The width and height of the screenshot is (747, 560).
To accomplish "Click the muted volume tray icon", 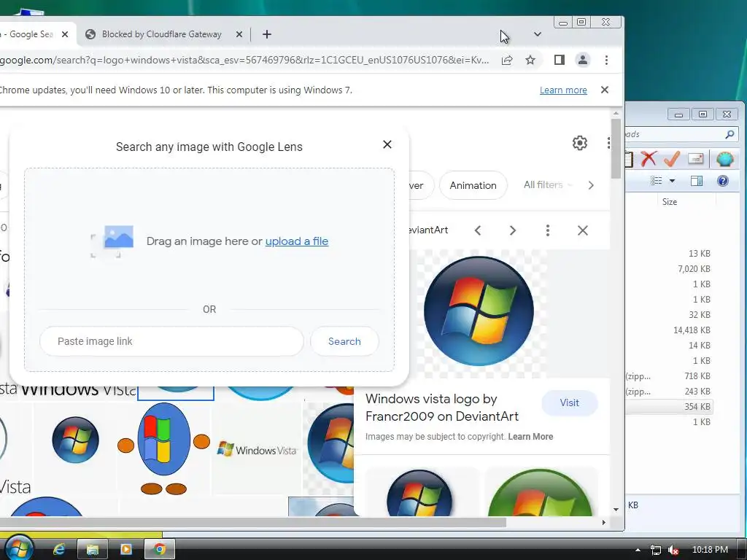I will 673,550.
